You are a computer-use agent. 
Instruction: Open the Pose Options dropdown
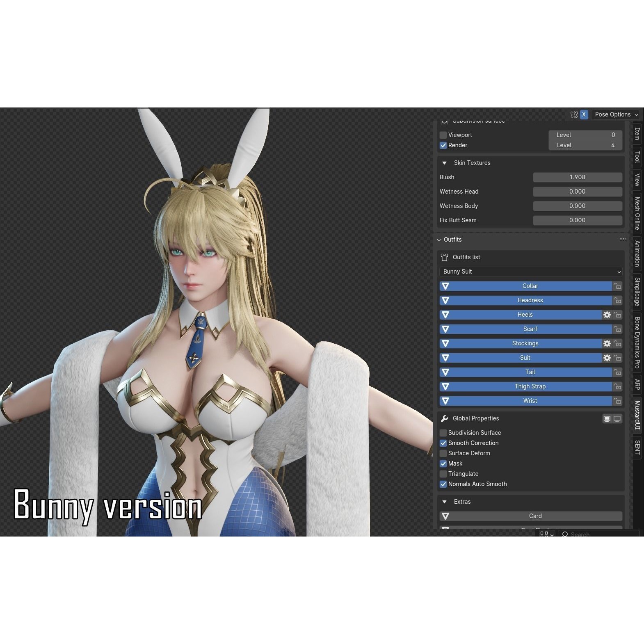pos(616,114)
